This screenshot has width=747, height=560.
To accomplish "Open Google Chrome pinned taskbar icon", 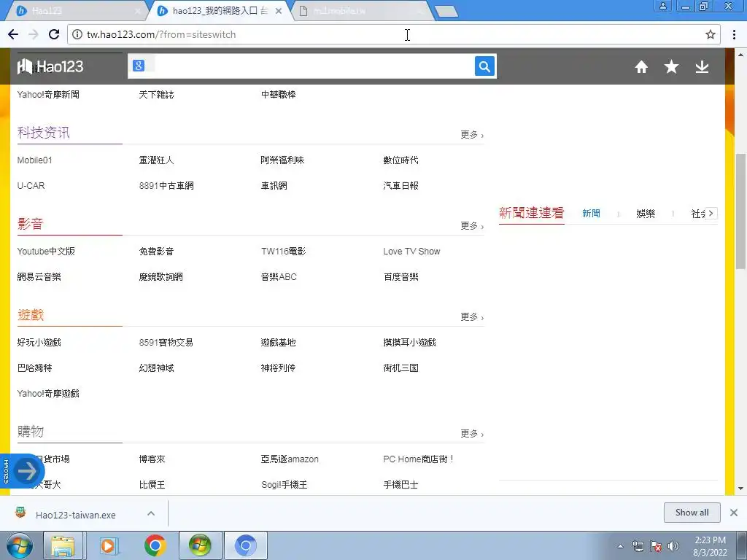I will pos(155,545).
